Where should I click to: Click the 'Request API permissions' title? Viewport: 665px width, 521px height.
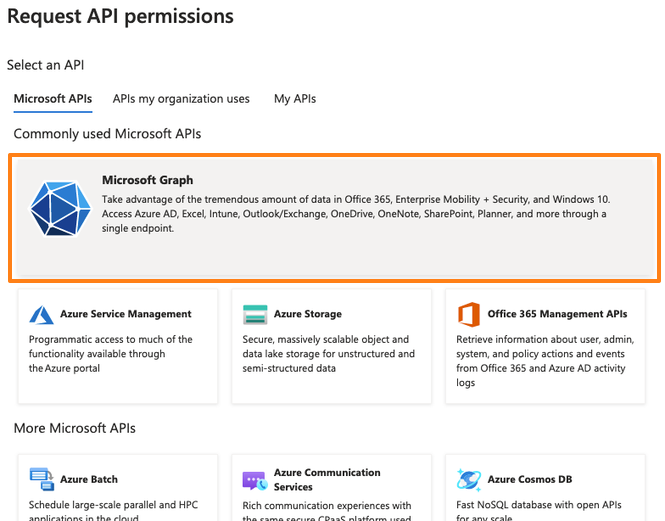tap(120, 17)
